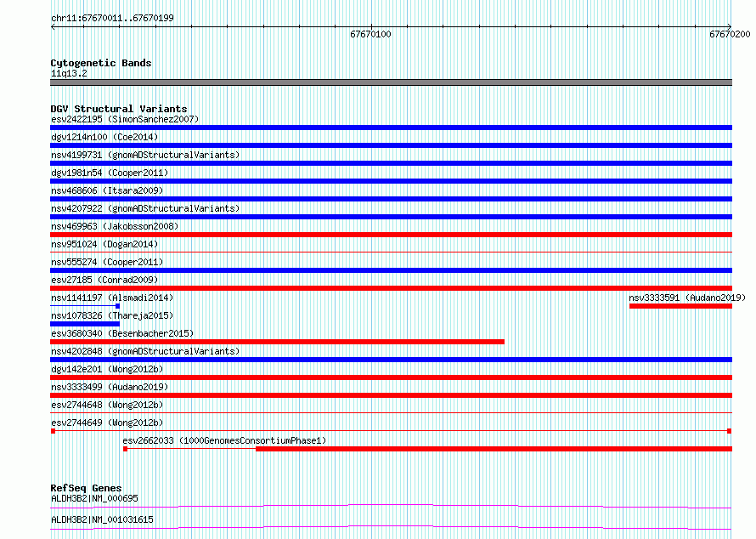The image size is (756, 539).
Task: Click the dgv1981n54 (Cooper2011) label
Action: (110, 173)
